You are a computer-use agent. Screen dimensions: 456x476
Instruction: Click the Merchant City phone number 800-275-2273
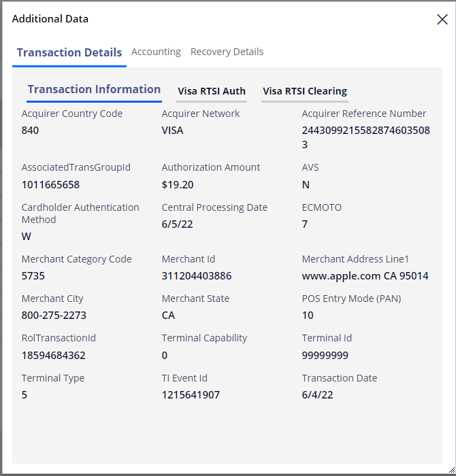point(54,315)
